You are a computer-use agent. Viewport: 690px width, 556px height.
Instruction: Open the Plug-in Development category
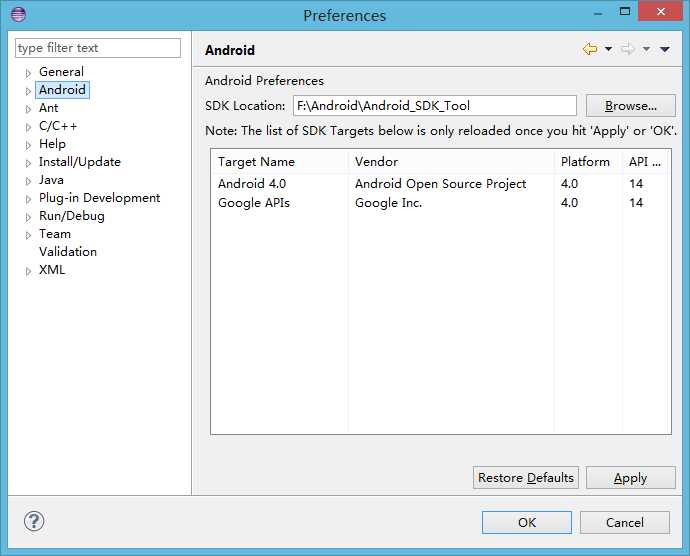click(x=99, y=198)
